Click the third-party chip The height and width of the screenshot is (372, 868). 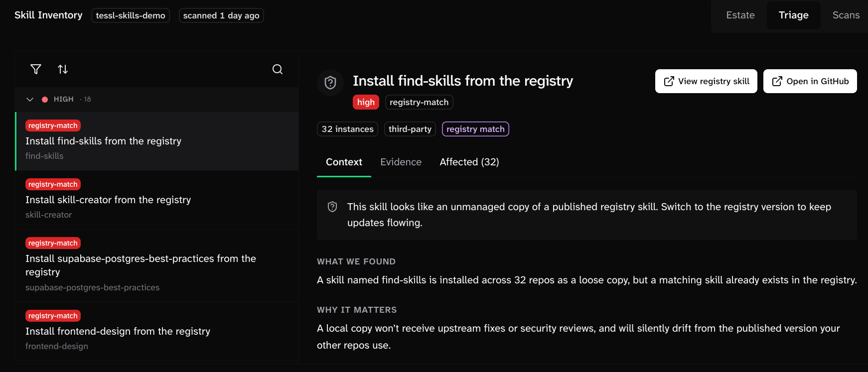[410, 129]
